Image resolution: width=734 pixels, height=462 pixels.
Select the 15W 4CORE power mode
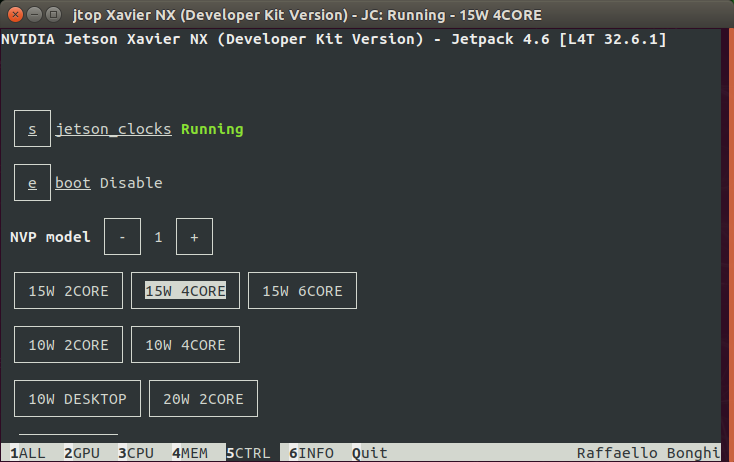click(x=185, y=291)
